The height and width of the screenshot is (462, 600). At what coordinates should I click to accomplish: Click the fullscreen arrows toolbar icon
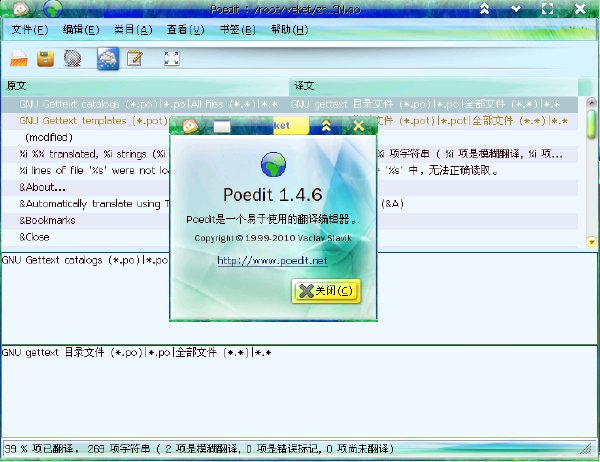(x=171, y=59)
